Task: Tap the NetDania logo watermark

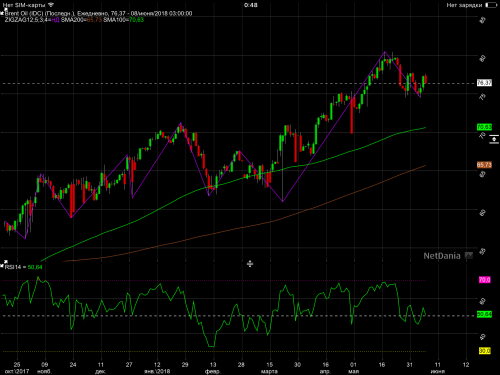Action: pyautogui.click(x=448, y=256)
